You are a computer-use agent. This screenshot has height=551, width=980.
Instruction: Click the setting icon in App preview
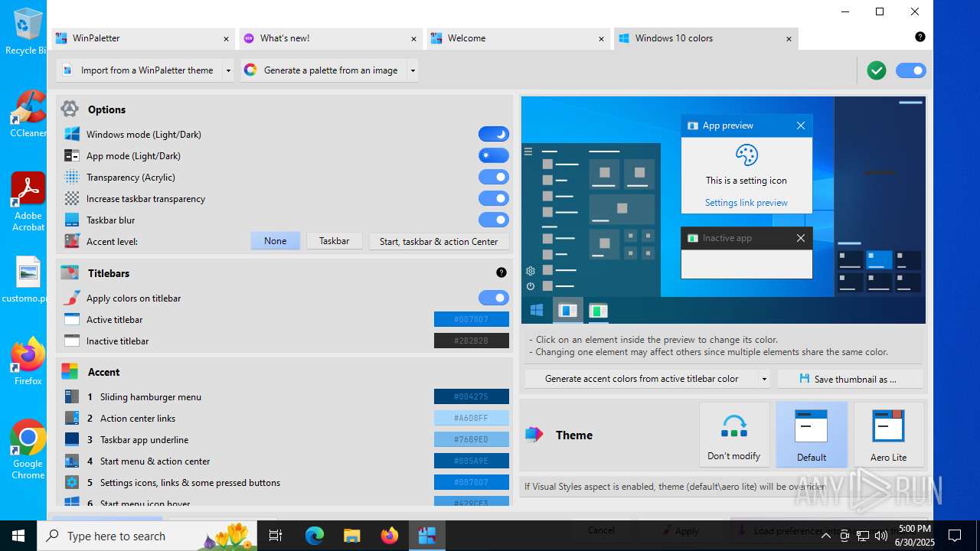(746, 155)
